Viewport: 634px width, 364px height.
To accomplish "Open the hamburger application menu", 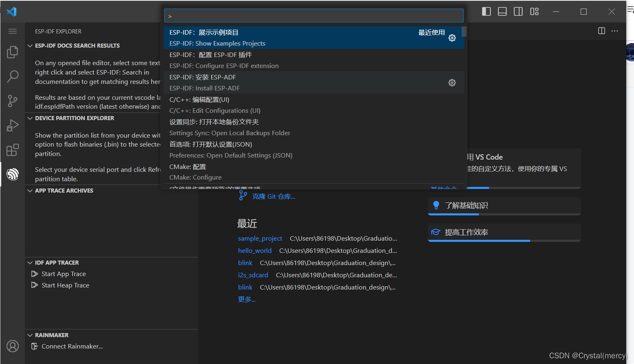I will [13, 31].
